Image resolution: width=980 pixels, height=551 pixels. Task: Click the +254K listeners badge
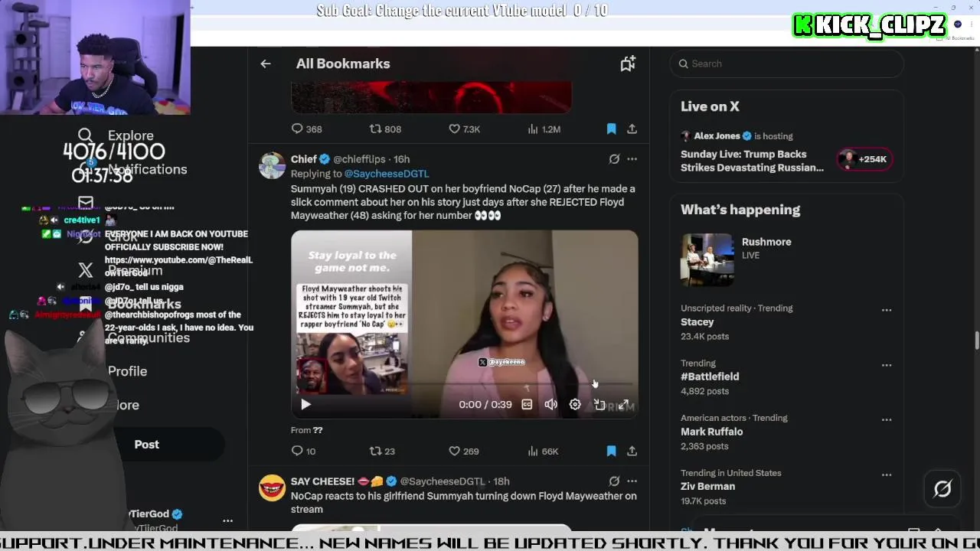tap(864, 159)
